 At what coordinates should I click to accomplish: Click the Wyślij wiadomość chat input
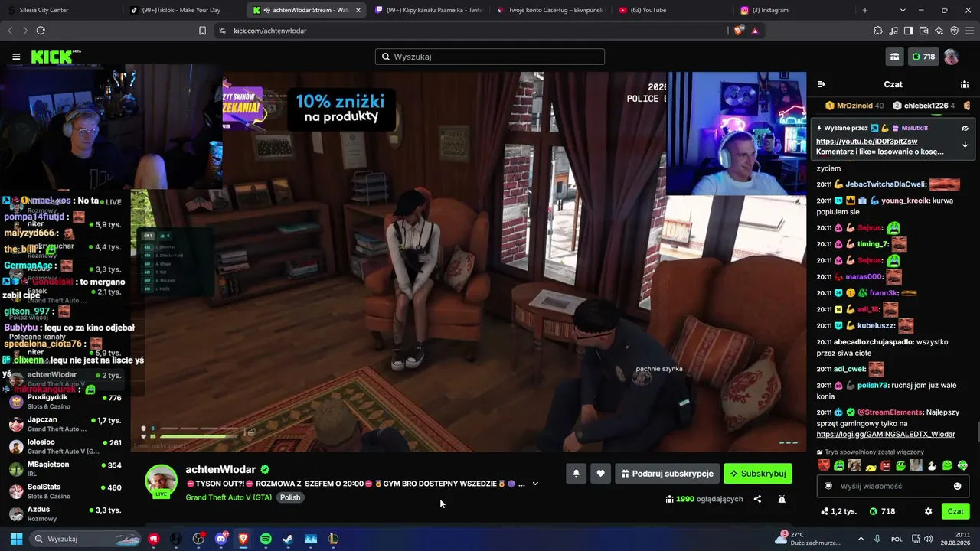[892, 486]
